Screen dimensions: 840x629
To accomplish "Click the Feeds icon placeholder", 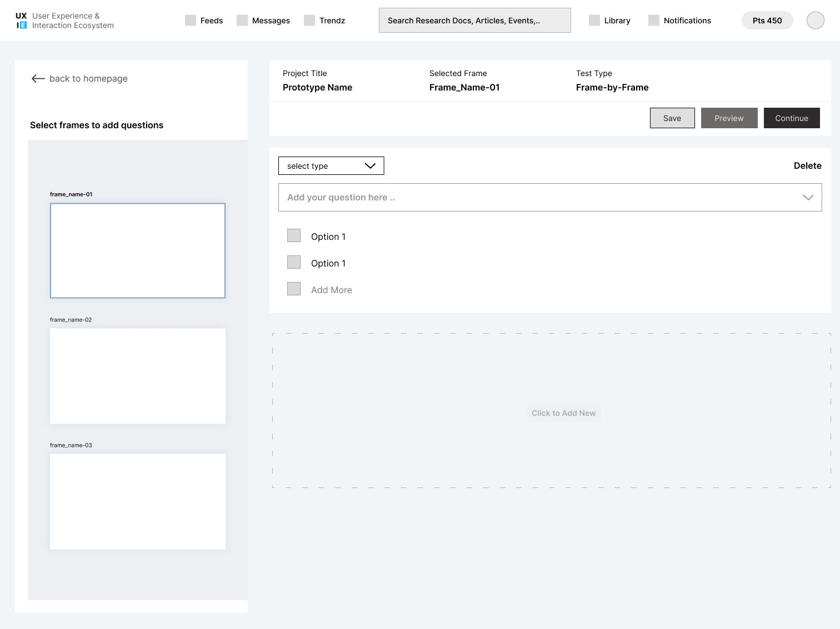I will (191, 21).
